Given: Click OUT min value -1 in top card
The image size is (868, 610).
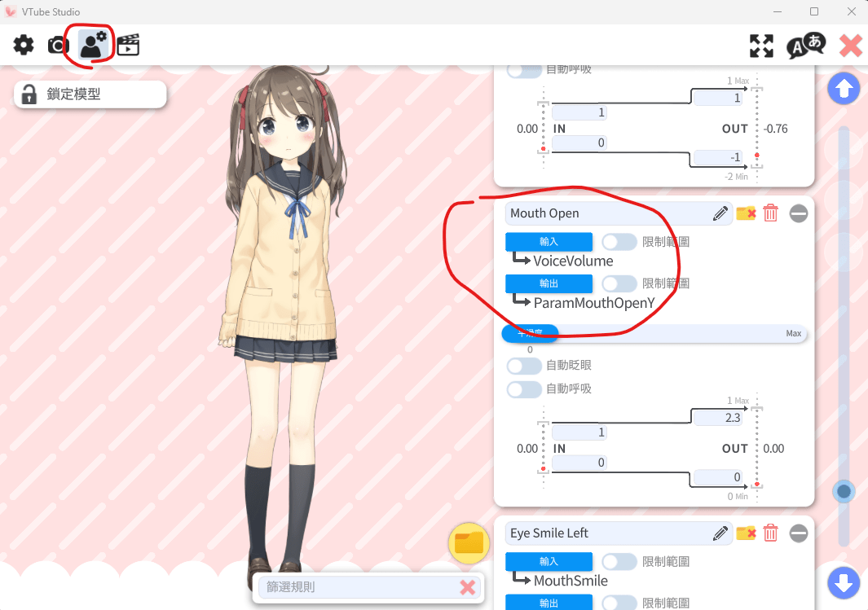Looking at the screenshot, I should coord(717,157).
